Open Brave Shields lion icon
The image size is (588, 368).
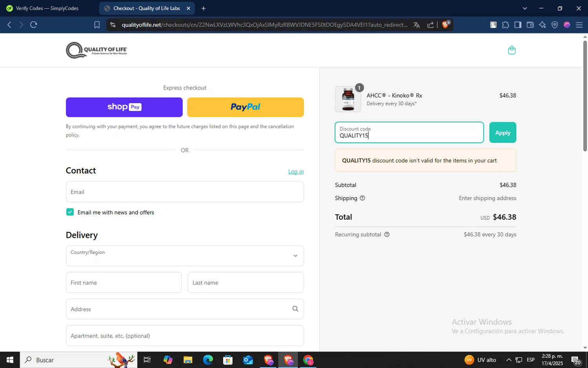tap(446, 24)
